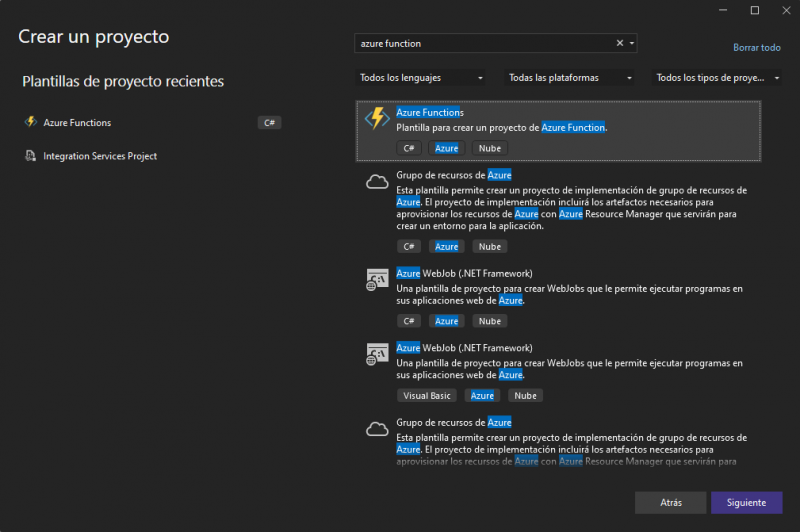Open search history dropdown arrow
The image size is (800, 532).
632,43
